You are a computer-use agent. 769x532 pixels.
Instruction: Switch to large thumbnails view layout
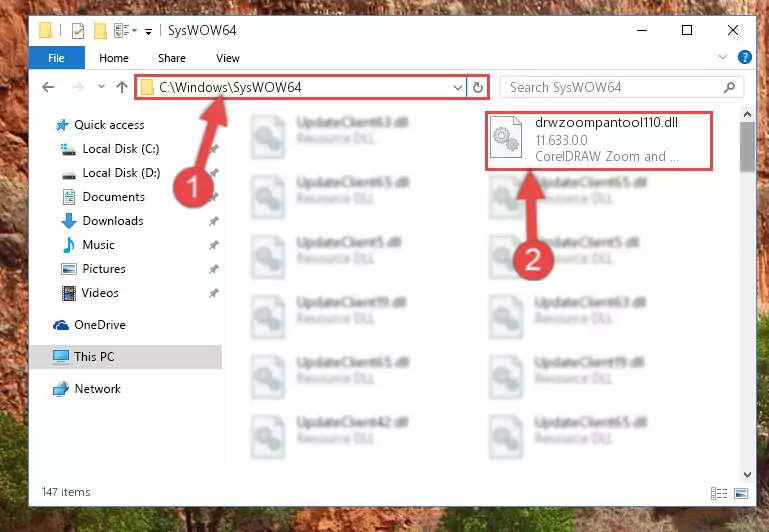point(741,494)
